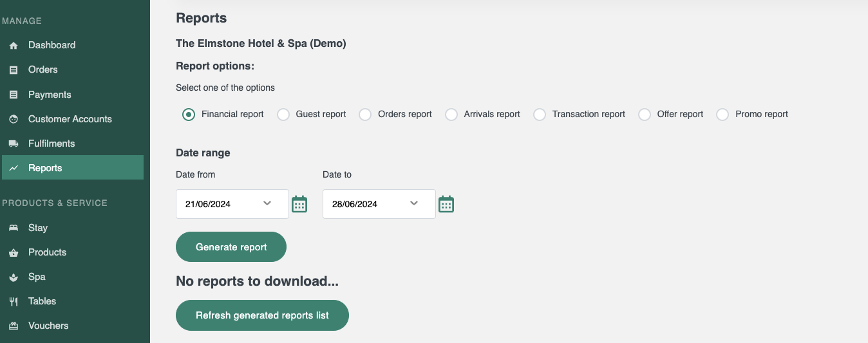Click the Stay bed icon
The image size is (868, 343).
point(14,228)
